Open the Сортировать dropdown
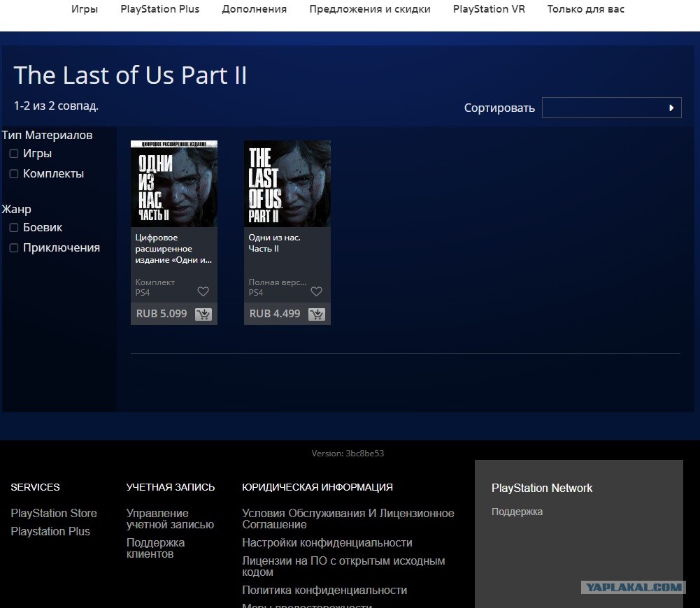The width and height of the screenshot is (700, 608). point(612,108)
